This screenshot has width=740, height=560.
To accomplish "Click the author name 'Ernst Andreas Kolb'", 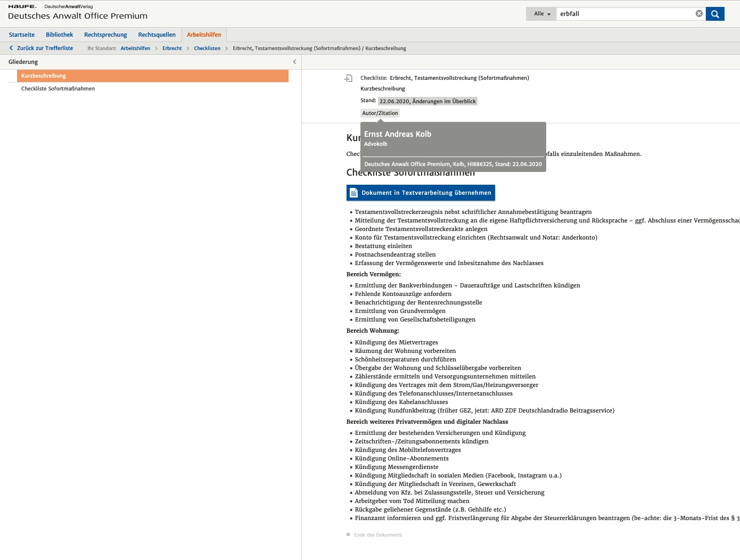I will coord(398,134).
